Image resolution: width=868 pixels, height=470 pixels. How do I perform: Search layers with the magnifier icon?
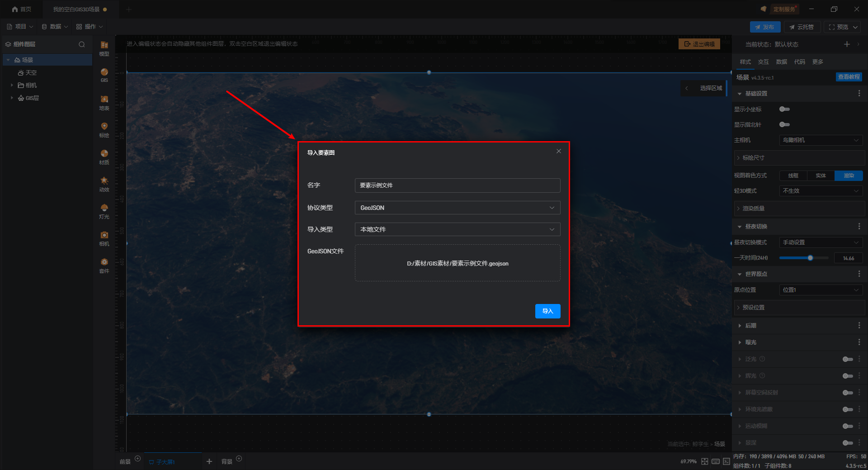coord(82,44)
